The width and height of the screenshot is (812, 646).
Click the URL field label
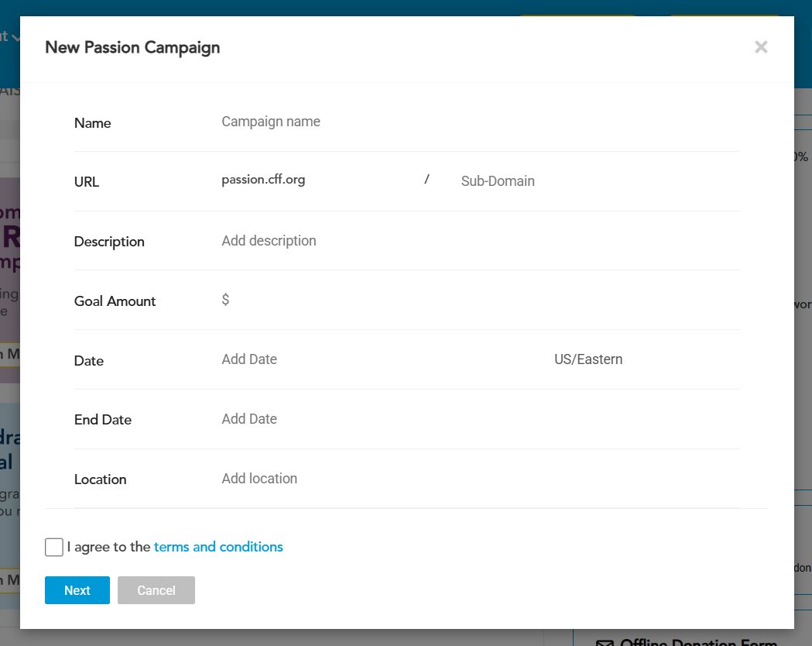87,182
